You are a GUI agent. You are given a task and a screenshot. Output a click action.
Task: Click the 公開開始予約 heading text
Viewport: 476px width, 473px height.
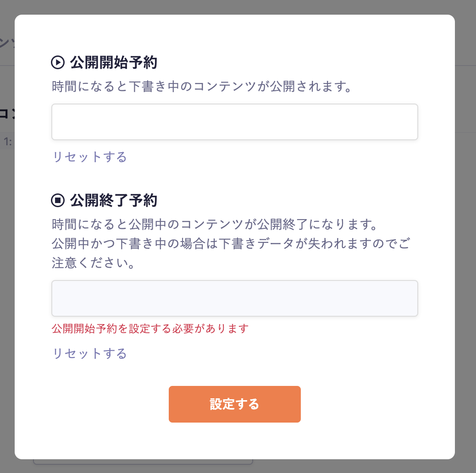pos(113,62)
